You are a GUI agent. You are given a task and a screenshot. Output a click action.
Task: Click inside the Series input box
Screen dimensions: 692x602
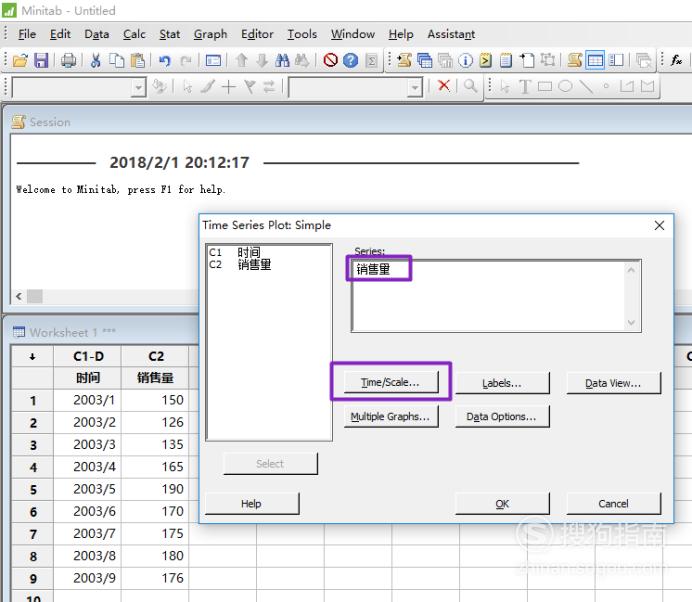click(496, 296)
